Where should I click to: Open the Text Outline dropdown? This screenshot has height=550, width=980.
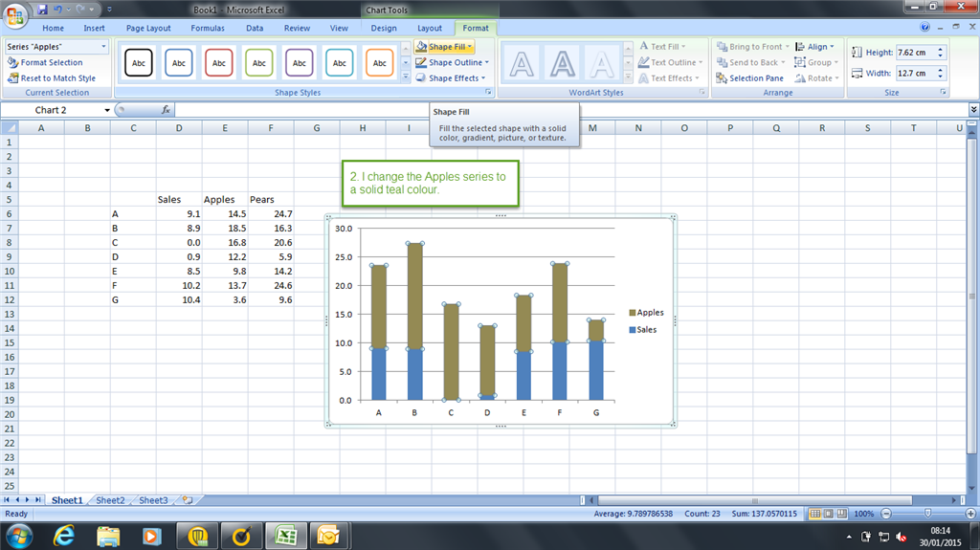click(671, 62)
